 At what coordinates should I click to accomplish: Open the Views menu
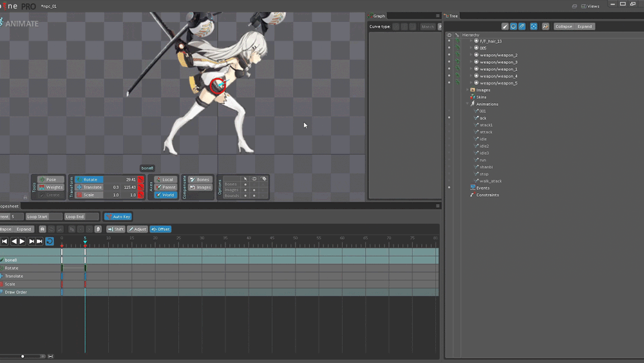tap(590, 6)
